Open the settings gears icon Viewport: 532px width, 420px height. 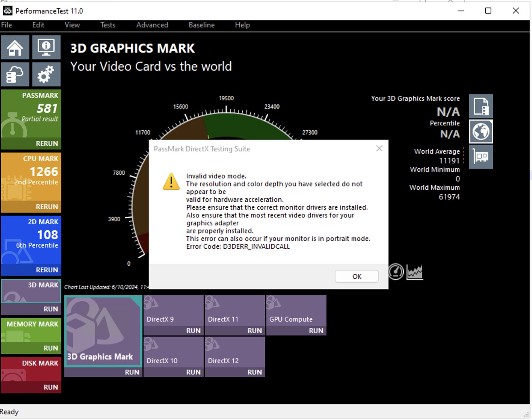[46, 74]
